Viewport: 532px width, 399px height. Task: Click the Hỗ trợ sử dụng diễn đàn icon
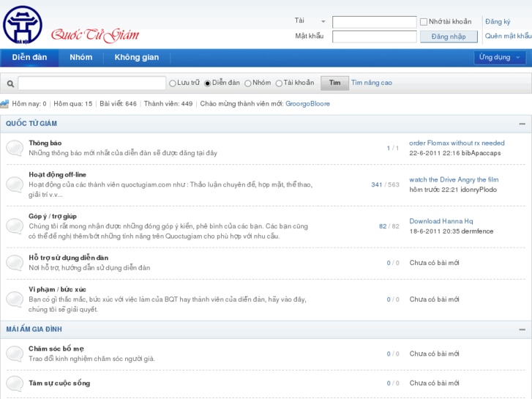[x=15, y=263]
